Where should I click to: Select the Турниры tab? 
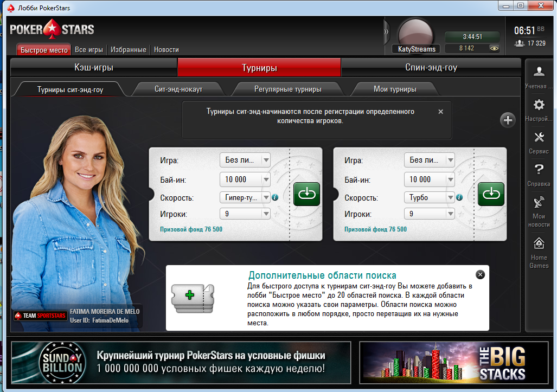(x=259, y=67)
